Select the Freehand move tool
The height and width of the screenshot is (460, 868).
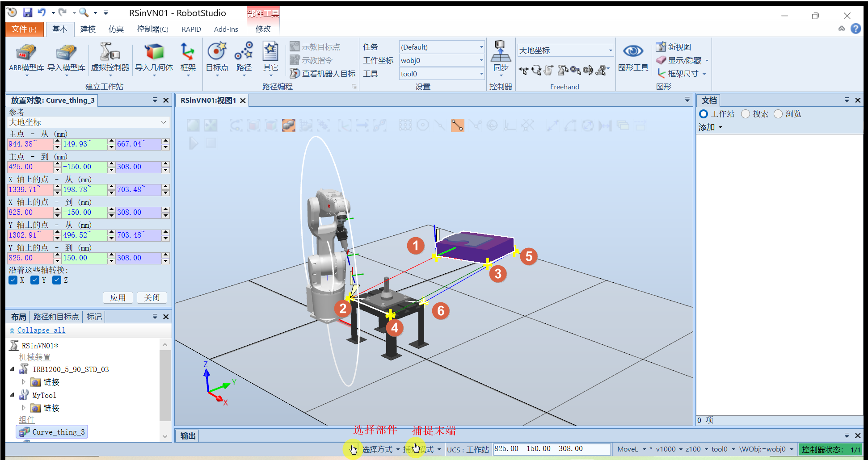[523, 70]
